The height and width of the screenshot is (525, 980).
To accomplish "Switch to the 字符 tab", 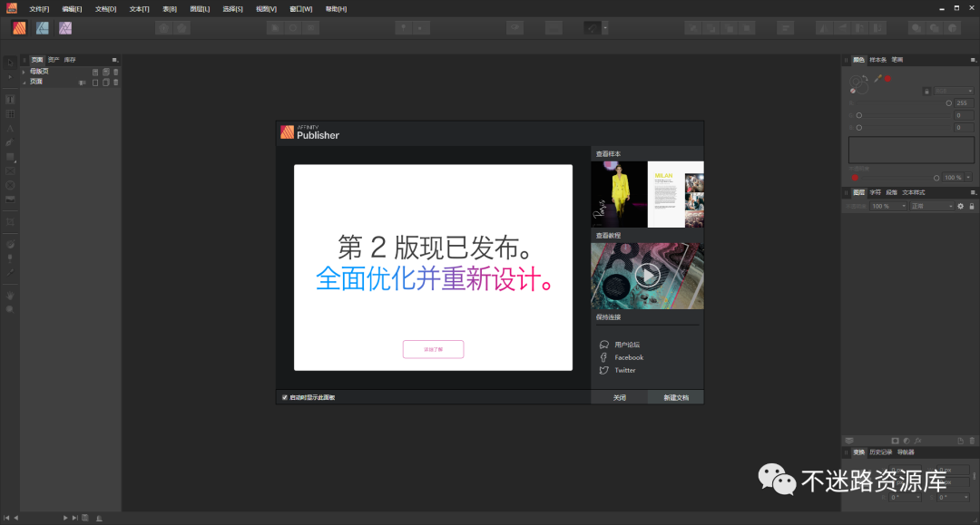I will [875, 192].
